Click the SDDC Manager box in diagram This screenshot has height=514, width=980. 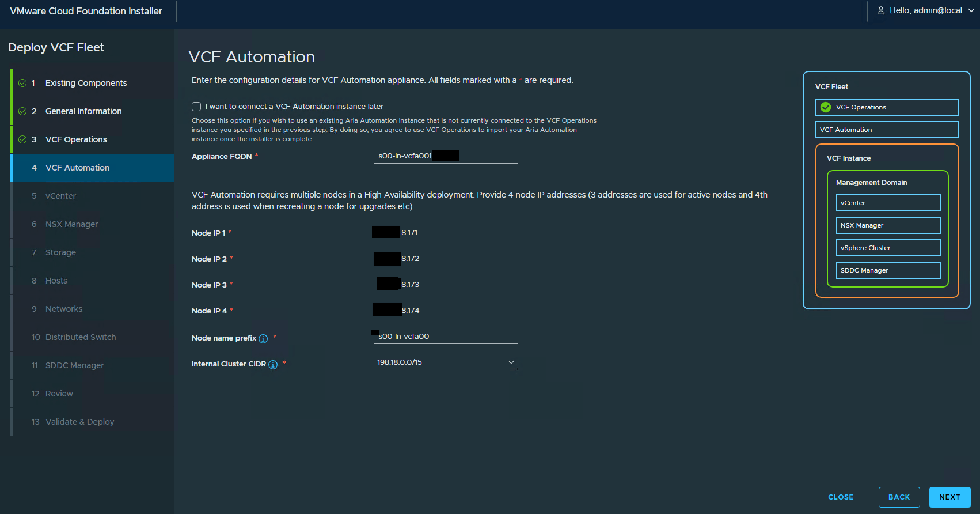tap(888, 270)
